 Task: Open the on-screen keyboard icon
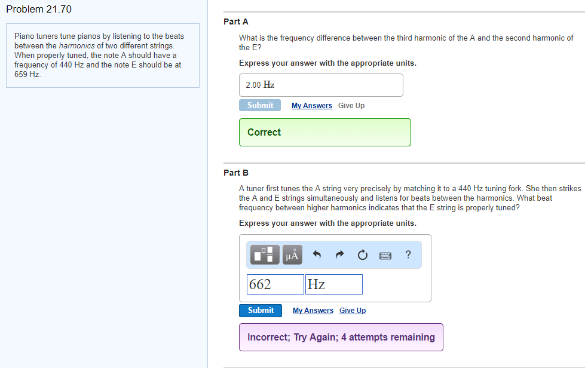pos(385,254)
